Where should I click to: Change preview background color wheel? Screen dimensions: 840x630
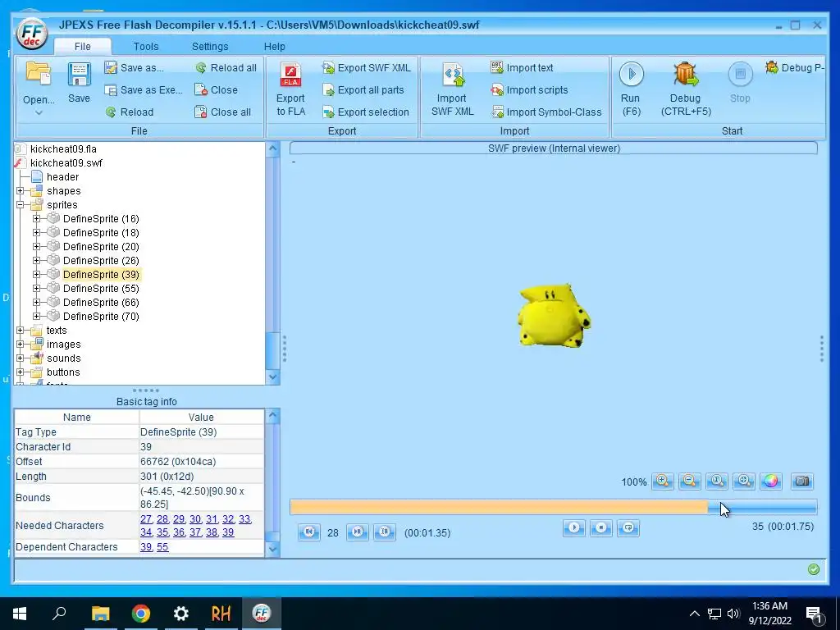(771, 481)
